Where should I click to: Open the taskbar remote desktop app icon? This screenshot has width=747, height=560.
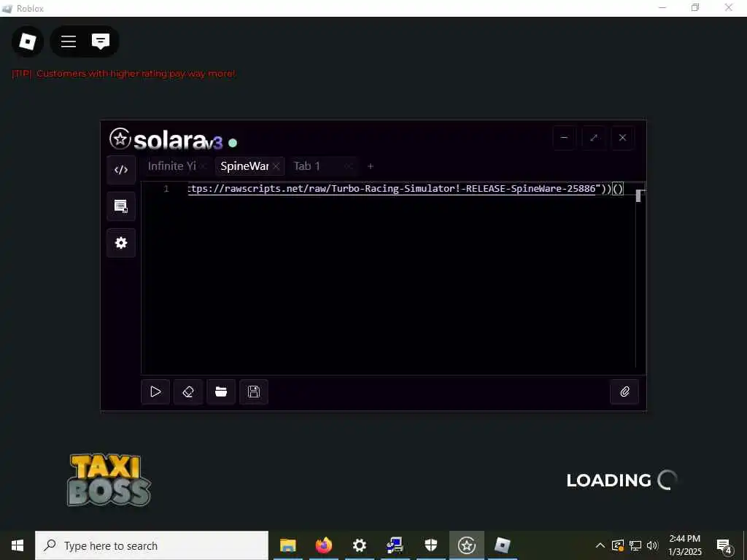click(x=395, y=545)
